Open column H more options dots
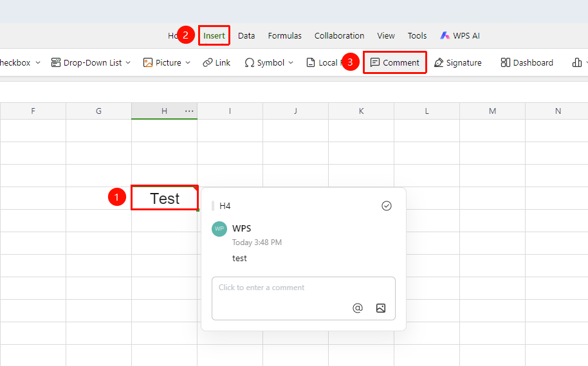 click(189, 111)
